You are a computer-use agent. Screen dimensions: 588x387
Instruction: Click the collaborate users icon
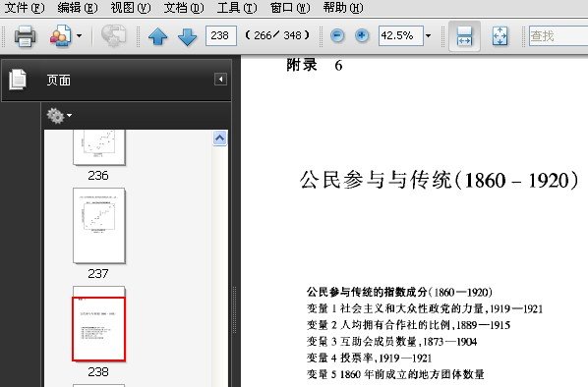60,36
